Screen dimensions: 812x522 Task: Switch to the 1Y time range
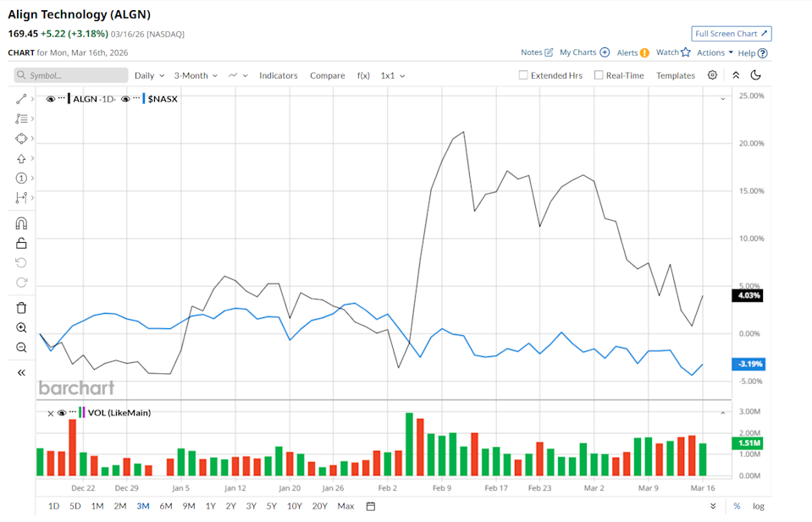210,506
